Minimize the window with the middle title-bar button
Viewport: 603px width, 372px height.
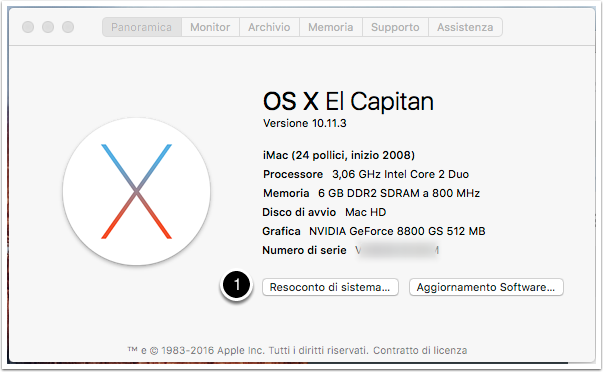coord(48,27)
